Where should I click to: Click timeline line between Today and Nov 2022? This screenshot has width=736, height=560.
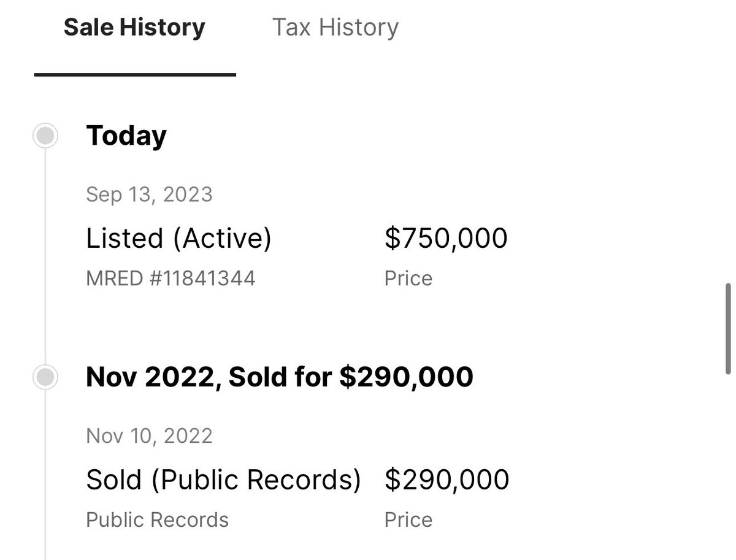pos(45,258)
